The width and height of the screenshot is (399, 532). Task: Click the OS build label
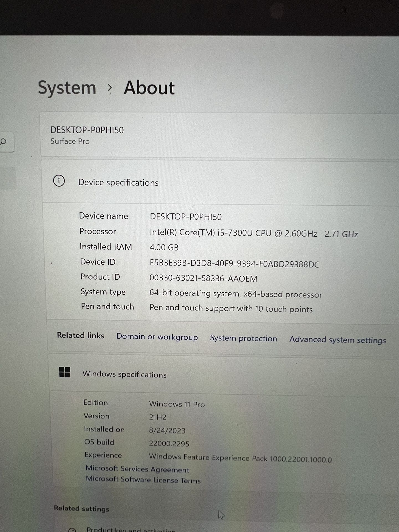click(99, 442)
